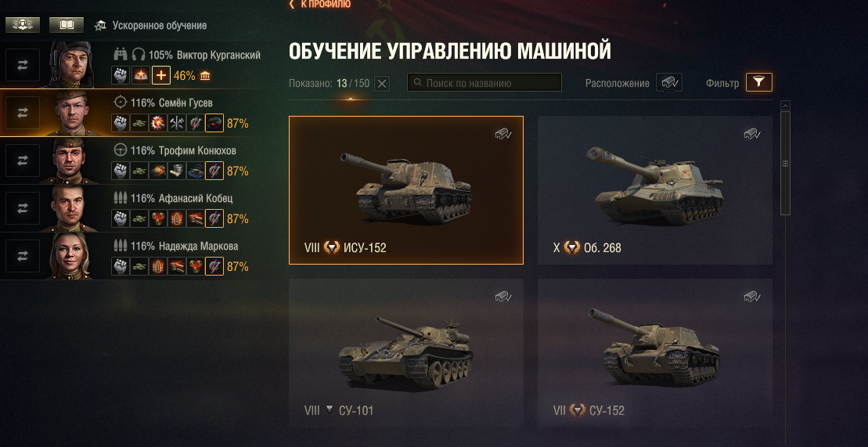Select the ИСУ-152 vehicle card
Image resolution: width=868 pixels, height=447 pixels.
405,190
